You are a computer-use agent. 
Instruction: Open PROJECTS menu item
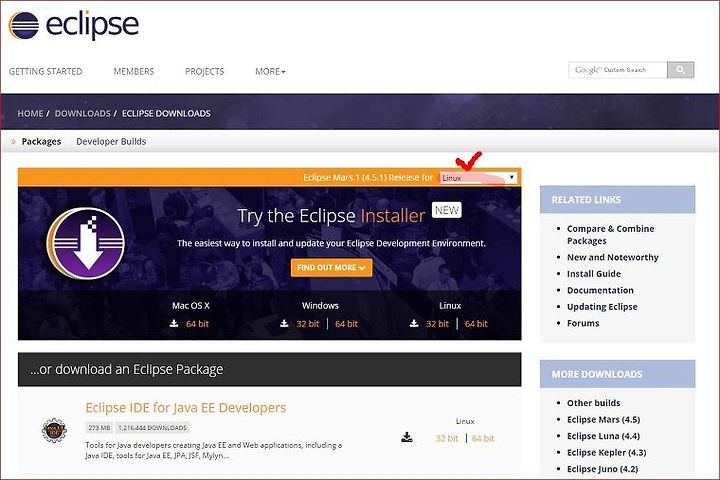(x=204, y=72)
